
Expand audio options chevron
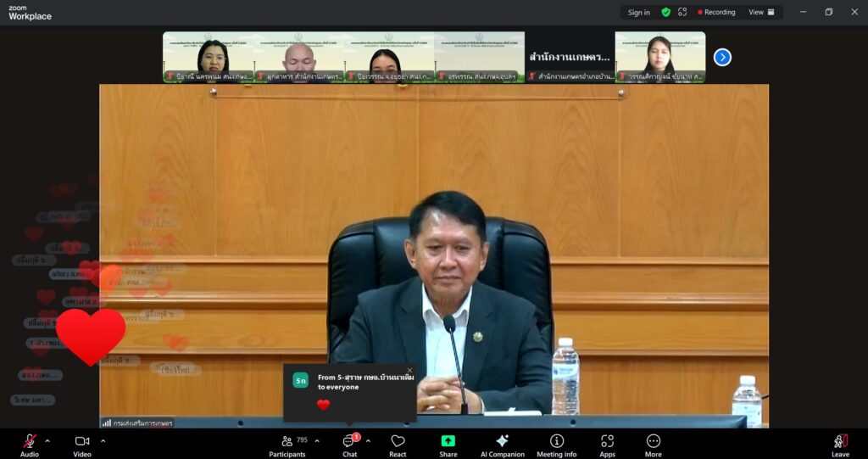(47, 440)
